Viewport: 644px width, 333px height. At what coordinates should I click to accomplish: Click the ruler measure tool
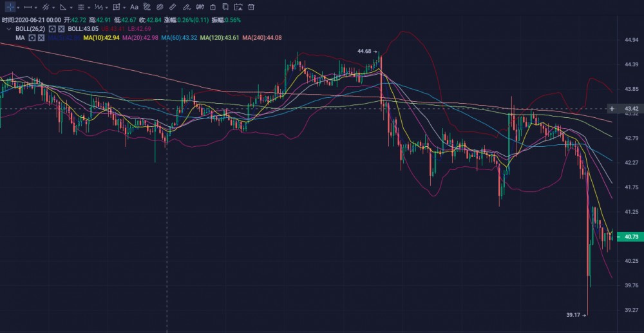pyautogui.click(x=173, y=7)
